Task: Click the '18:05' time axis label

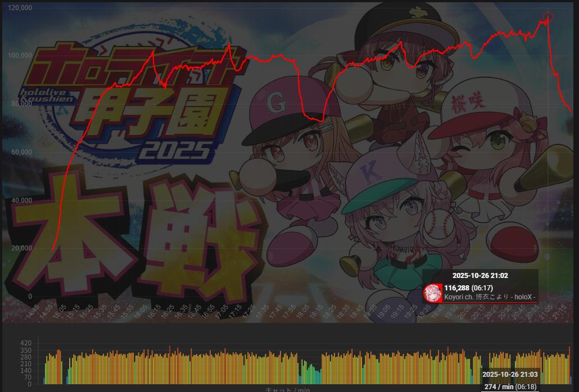Action: pos(303,312)
